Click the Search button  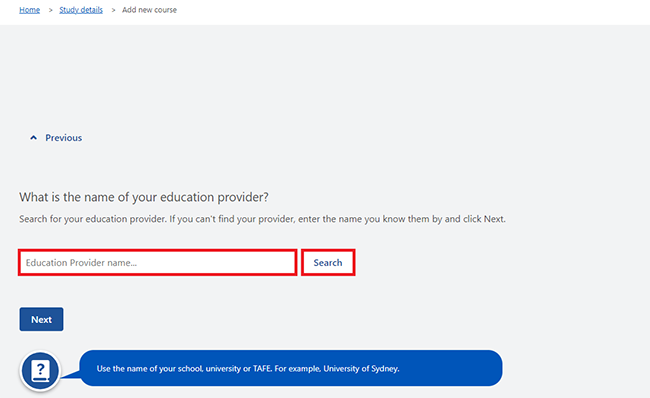coord(328,262)
